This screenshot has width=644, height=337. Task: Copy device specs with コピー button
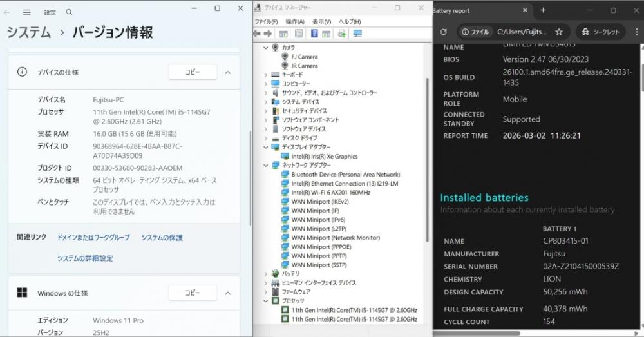point(193,72)
